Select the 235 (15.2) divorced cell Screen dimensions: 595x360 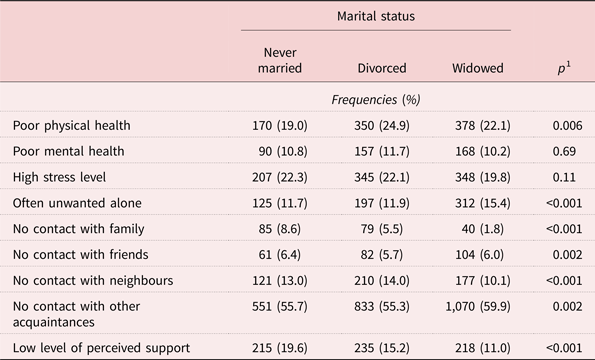coord(382,348)
